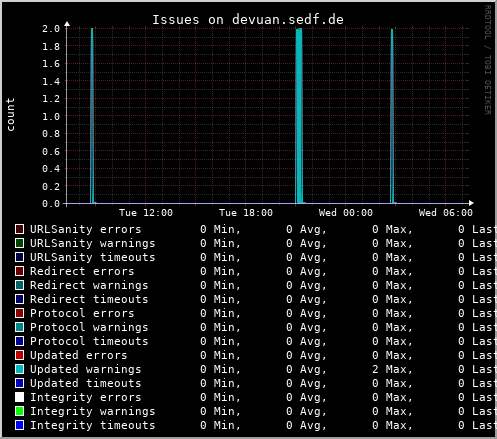
Task: Select the Integrity errors white swatch
Action: tap(19, 397)
